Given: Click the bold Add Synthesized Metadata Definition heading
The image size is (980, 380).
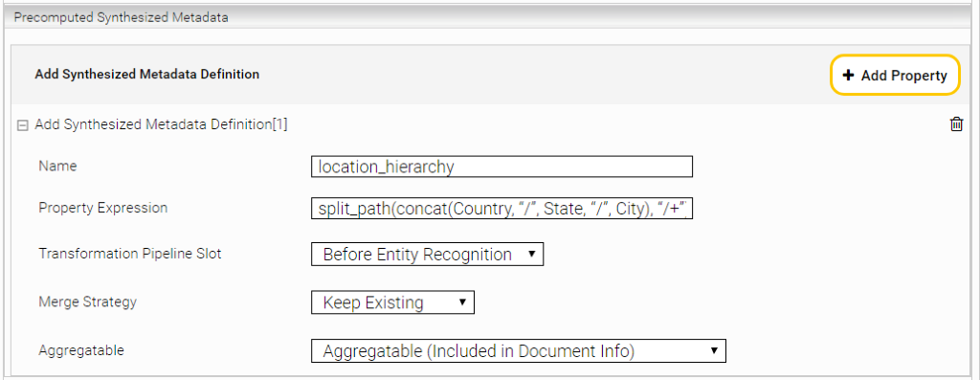Looking at the screenshot, I should 146,75.
